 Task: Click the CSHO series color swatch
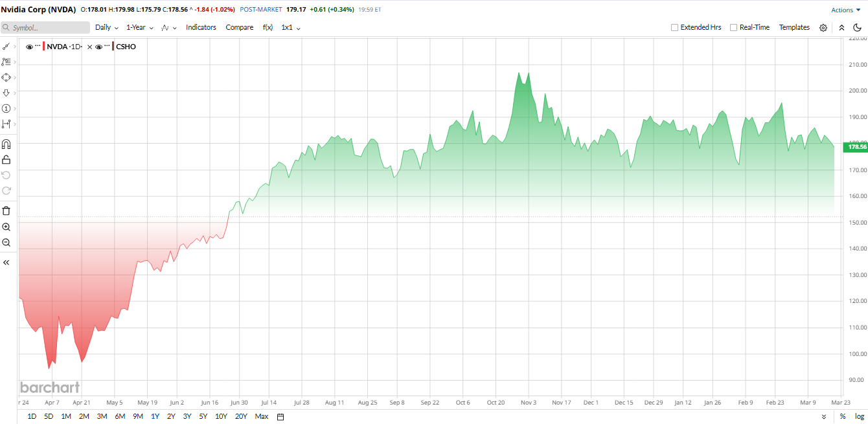pos(113,47)
